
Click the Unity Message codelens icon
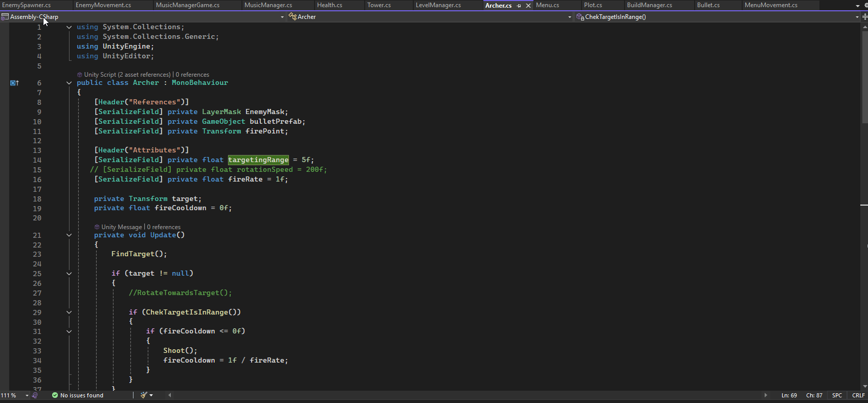pyautogui.click(x=97, y=227)
